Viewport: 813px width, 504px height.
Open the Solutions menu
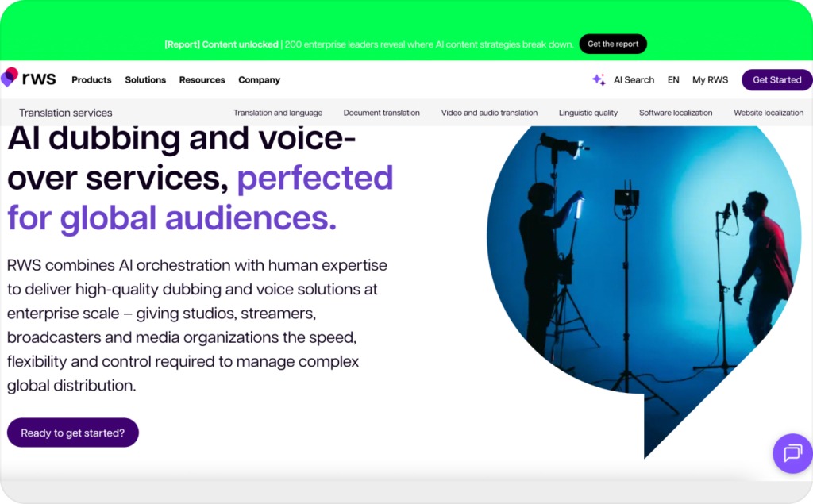(145, 80)
